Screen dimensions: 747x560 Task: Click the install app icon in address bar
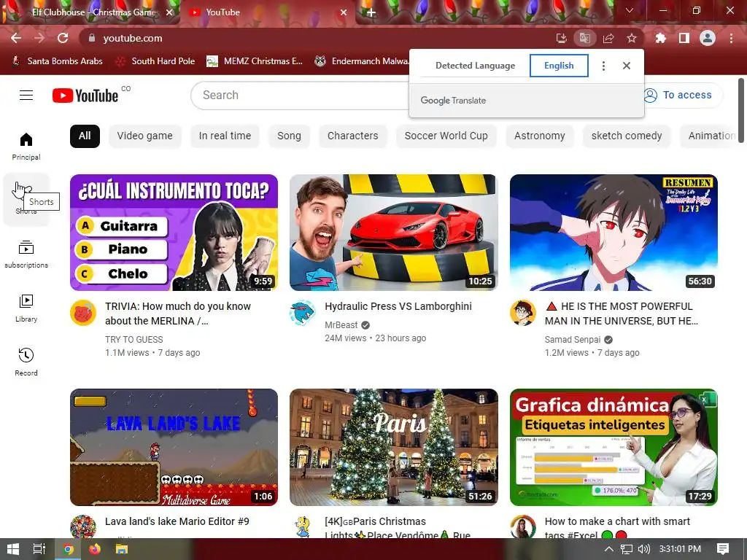pyautogui.click(x=562, y=38)
